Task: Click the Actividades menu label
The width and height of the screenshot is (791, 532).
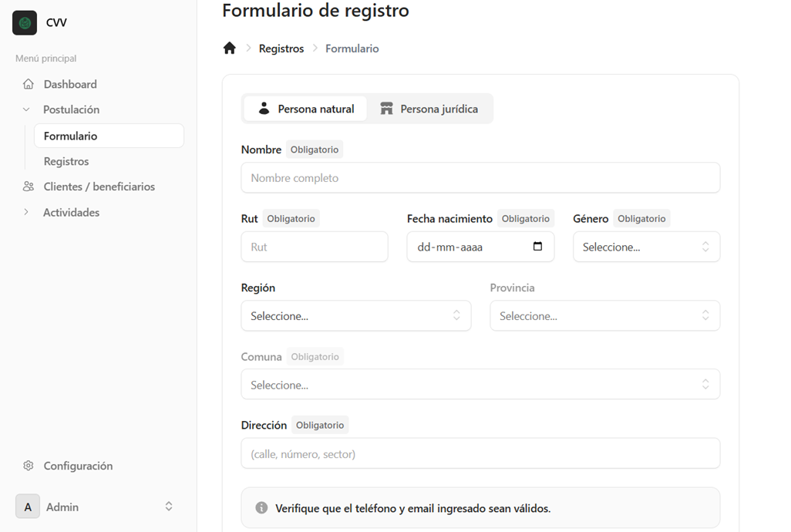Action: click(x=71, y=212)
